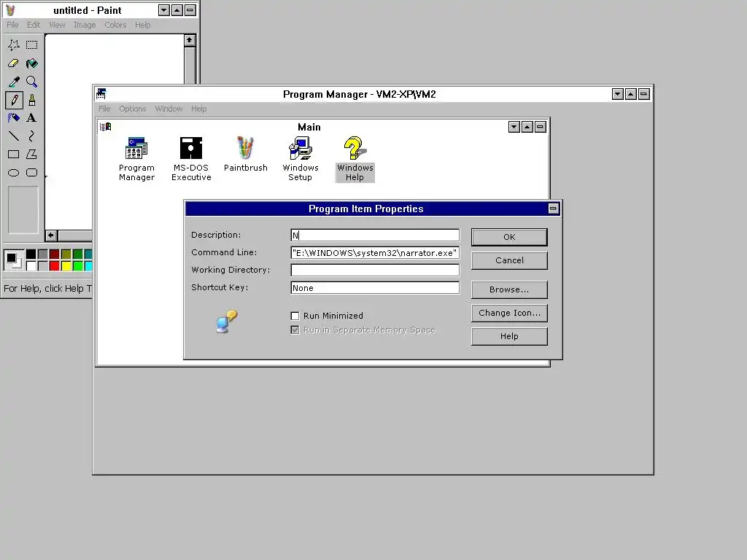Pick the dark red color swatch
This screenshot has height=560, width=747.
[x=54, y=254]
